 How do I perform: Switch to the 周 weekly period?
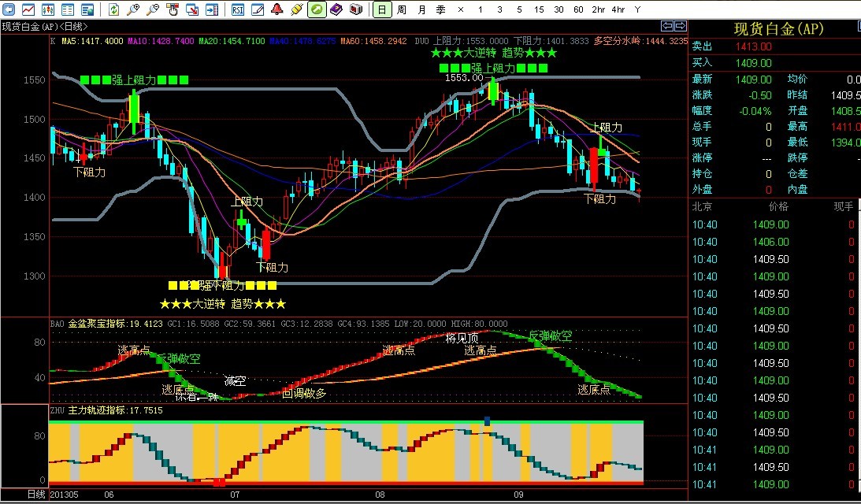(x=402, y=9)
